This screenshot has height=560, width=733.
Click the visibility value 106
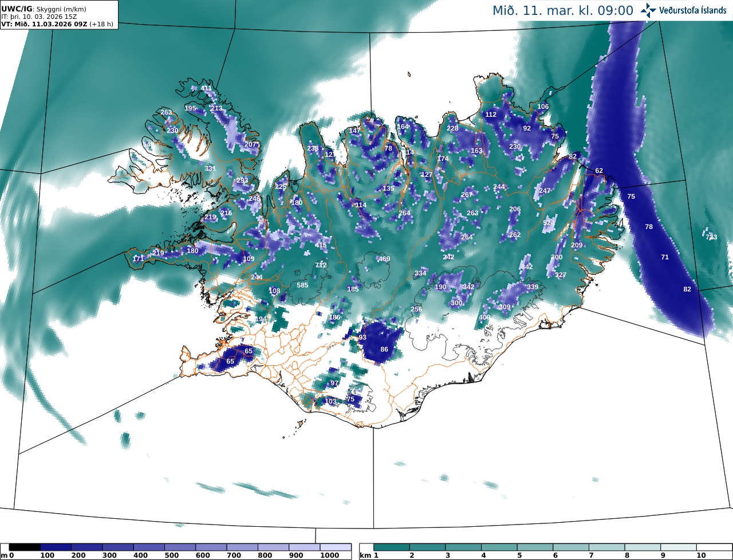(543, 107)
